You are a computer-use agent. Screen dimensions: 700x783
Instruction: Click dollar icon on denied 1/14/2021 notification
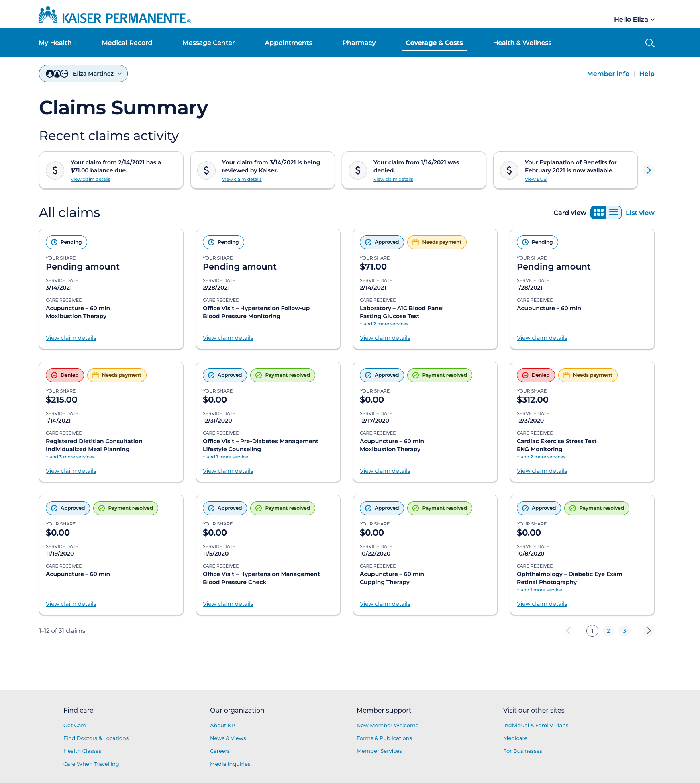pos(358,170)
